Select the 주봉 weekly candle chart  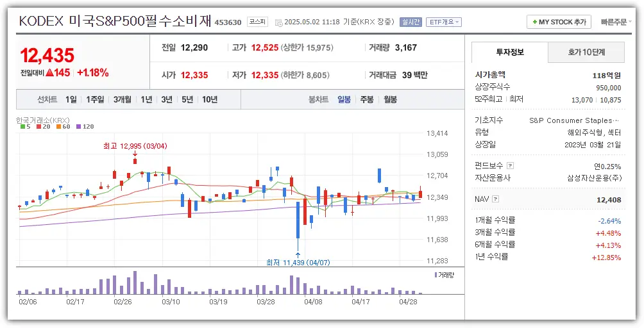367,99
